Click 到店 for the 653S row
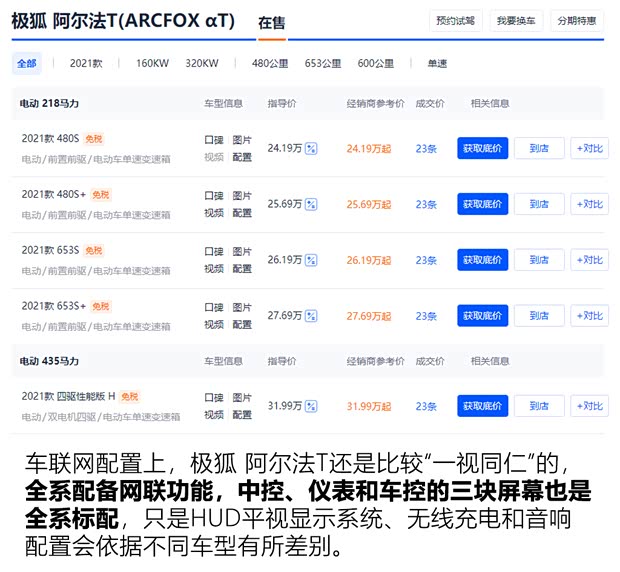Screen dimensions: 620x572 pyautogui.click(x=539, y=260)
